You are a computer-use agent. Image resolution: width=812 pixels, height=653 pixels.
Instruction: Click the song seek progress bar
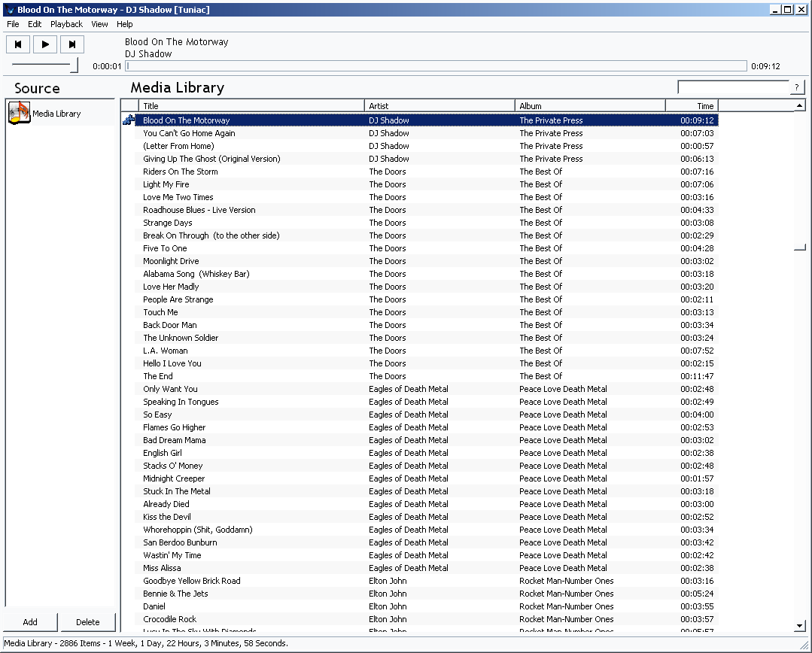click(x=436, y=65)
